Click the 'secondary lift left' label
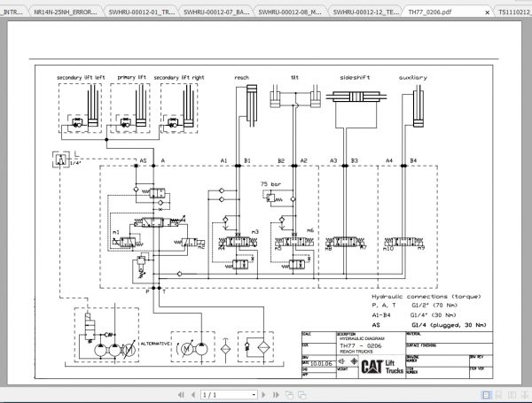532x403 pixels. [x=81, y=78]
